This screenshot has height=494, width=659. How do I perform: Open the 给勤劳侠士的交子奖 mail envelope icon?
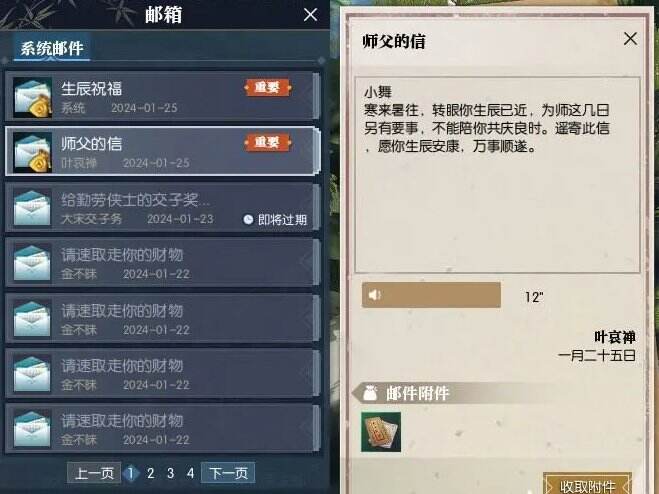[32, 208]
